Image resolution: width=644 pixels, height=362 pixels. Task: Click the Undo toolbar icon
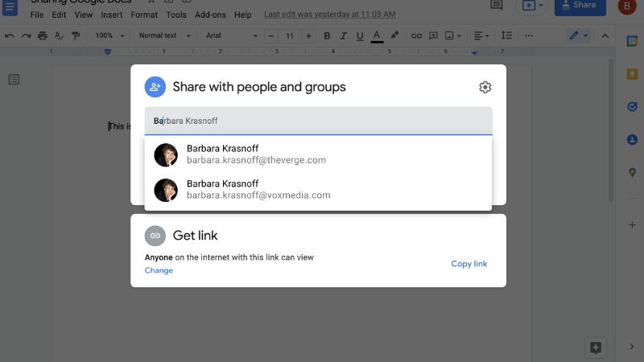click(10, 35)
